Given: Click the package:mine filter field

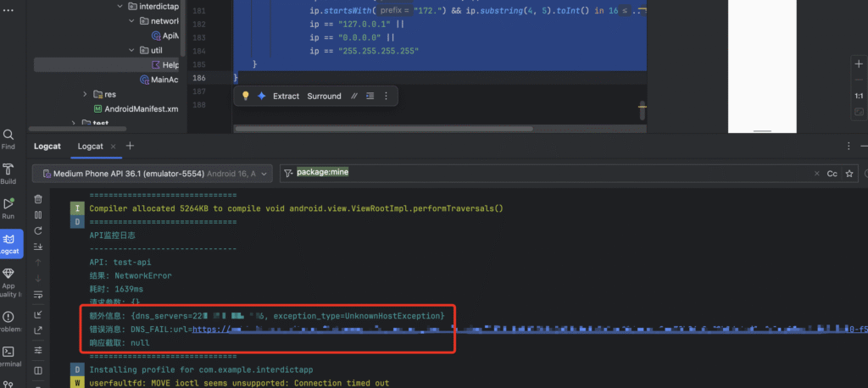Looking at the screenshot, I should pos(551,173).
